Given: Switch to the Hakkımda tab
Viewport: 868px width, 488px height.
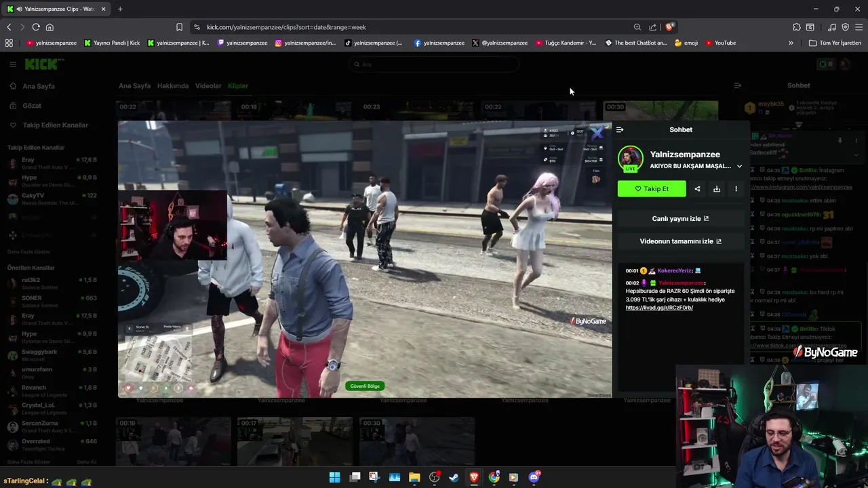Looking at the screenshot, I should tap(173, 86).
